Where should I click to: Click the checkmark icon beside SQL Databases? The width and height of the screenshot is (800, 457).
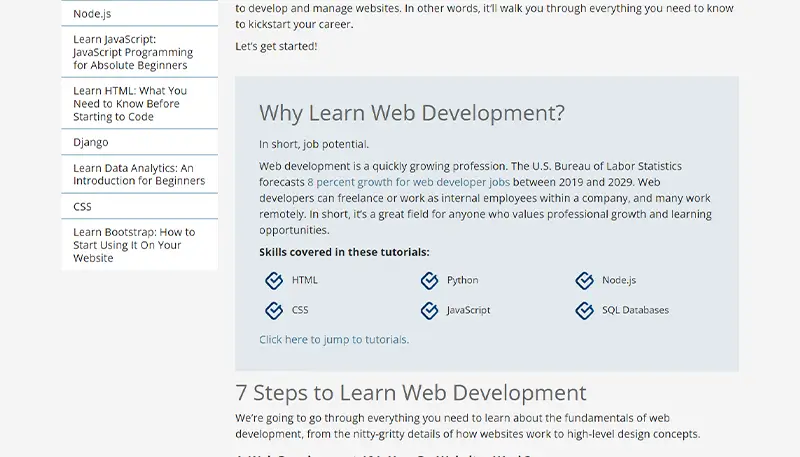[x=584, y=310]
